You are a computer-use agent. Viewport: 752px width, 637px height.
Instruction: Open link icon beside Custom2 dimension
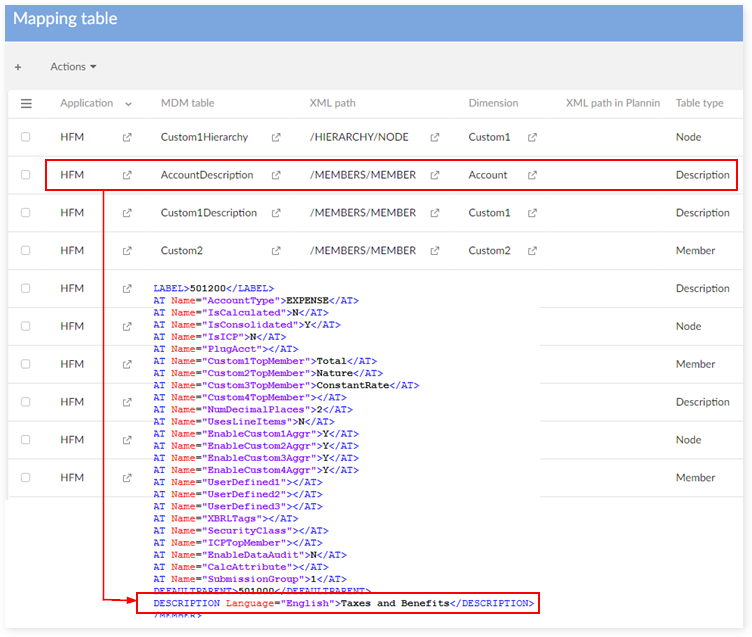tap(532, 251)
